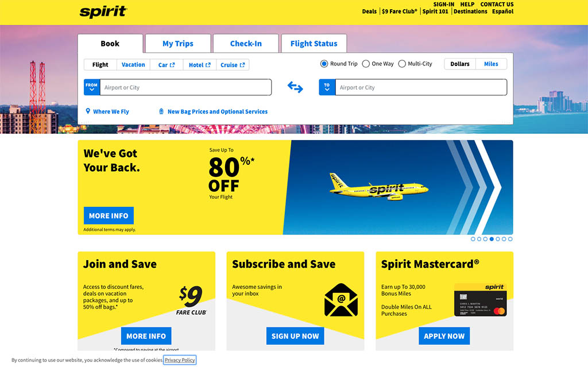Click the email envelope icon
Image resolution: width=588 pixels, height=367 pixels.
click(x=341, y=300)
